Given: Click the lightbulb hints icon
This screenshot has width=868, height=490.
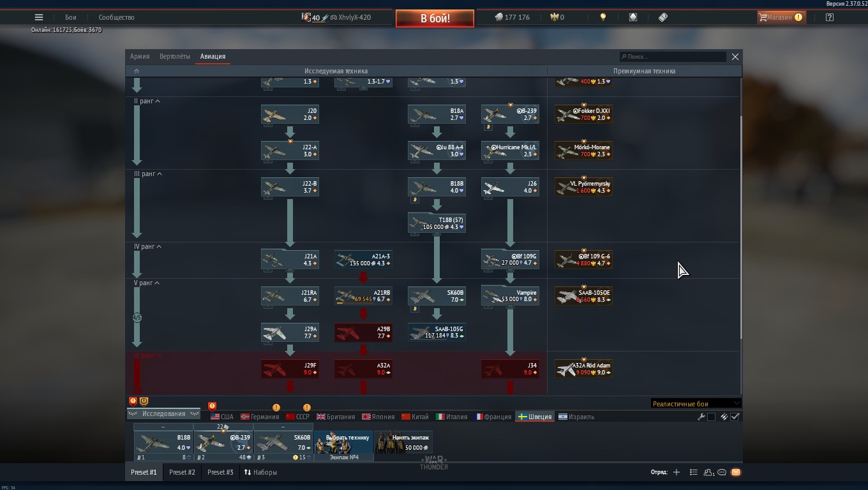Looking at the screenshot, I should pos(602,17).
